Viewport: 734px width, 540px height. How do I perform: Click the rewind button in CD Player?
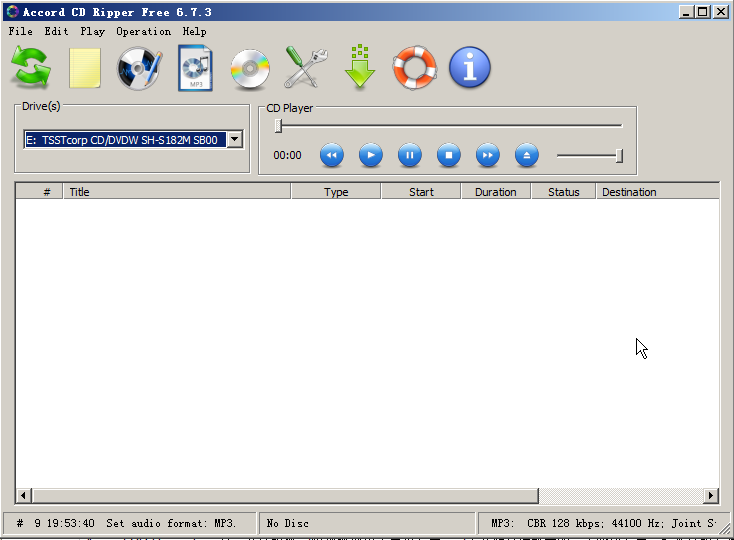[x=331, y=155]
